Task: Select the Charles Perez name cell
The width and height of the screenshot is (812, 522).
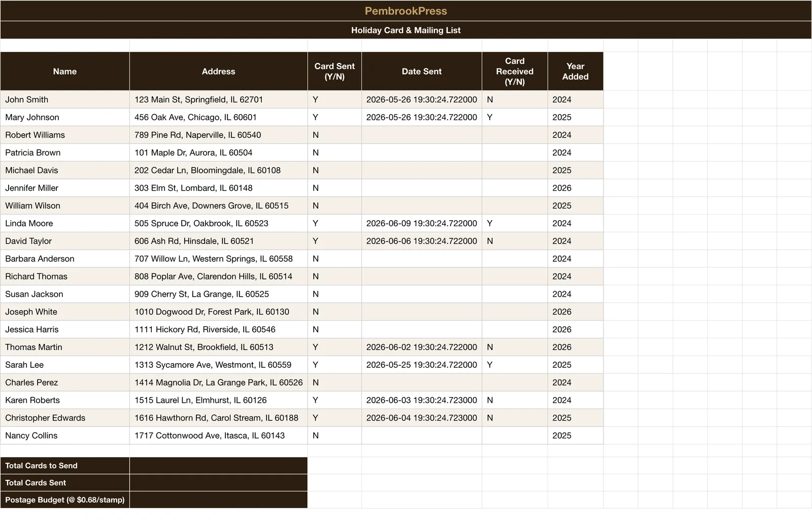Action: pyautogui.click(x=65, y=382)
